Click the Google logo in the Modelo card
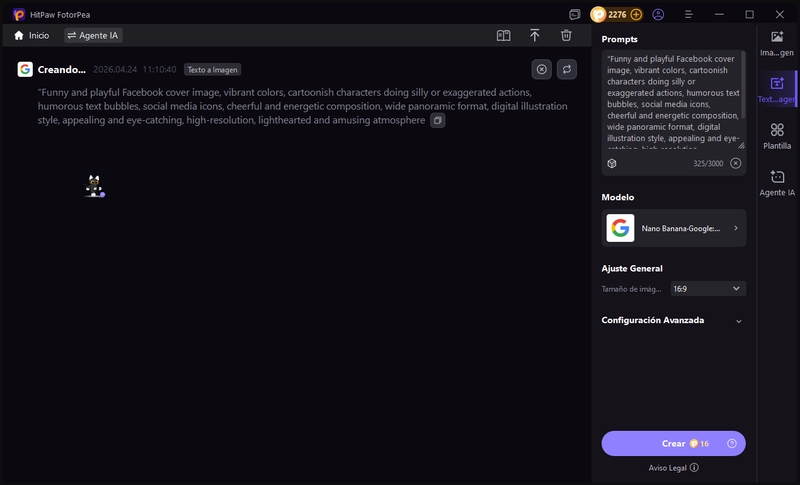Viewport: 800px width, 485px height. (x=620, y=228)
